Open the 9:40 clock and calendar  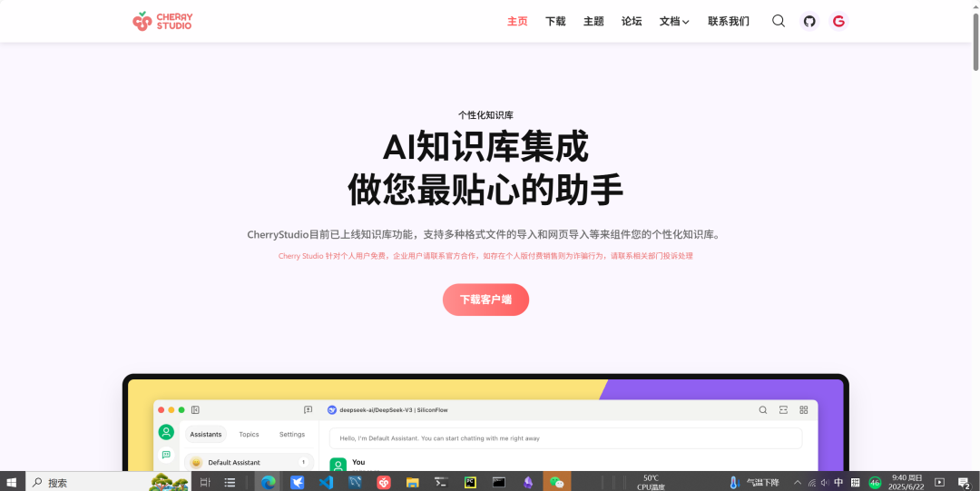click(906, 482)
